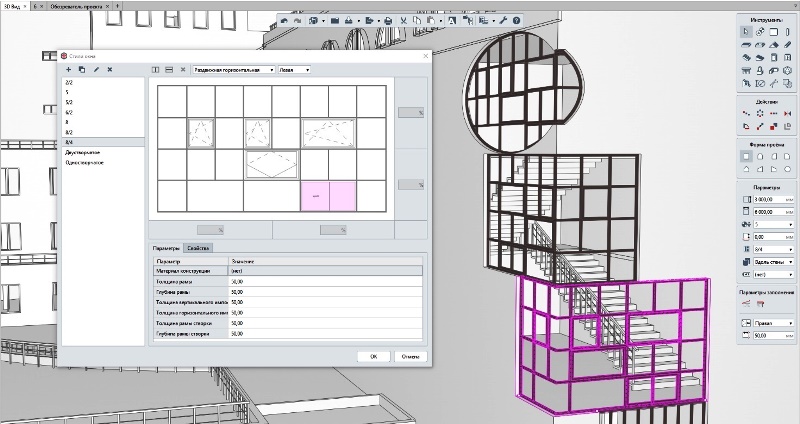The image size is (800, 424).
Task: Select the diamond-pattern cell in window grid
Action: click(271, 164)
